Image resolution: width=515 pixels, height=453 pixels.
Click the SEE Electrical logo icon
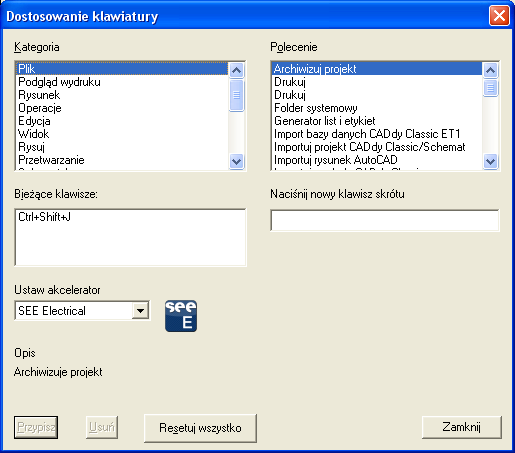pyautogui.click(x=181, y=316)
